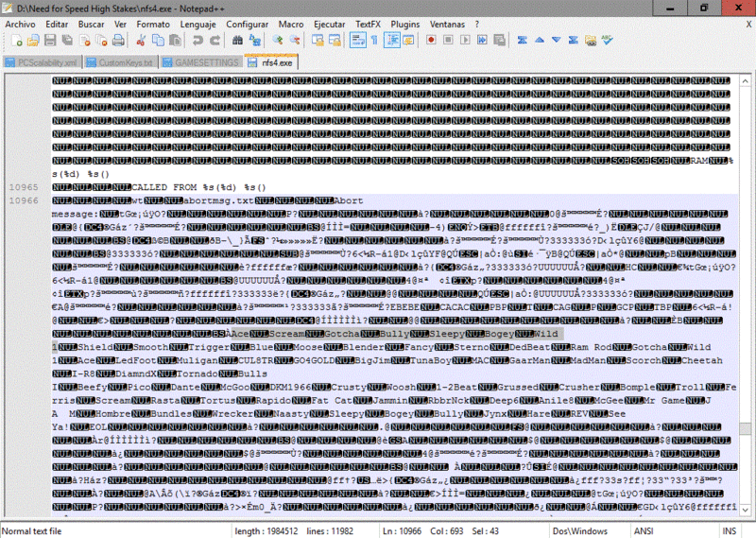Viewport: 756px width, 538px height.
Task: Play back recorded macro icon
Action: [x=465, y=41]
